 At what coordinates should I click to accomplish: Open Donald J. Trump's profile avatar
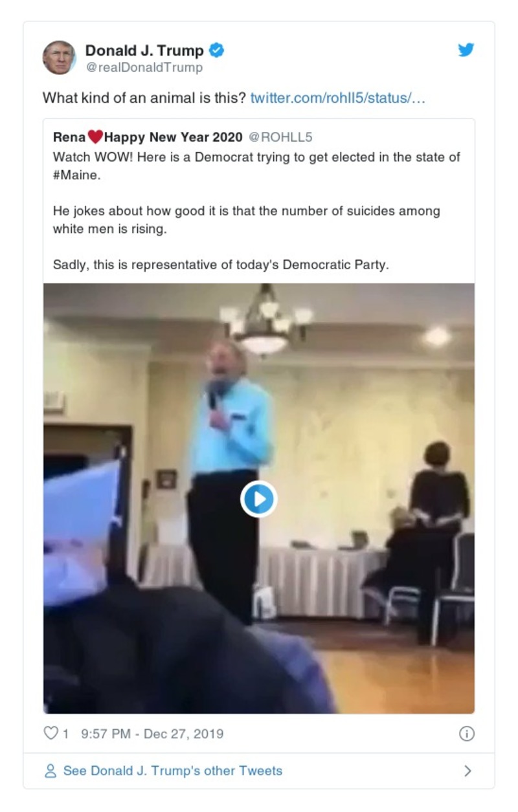point(60,58)
